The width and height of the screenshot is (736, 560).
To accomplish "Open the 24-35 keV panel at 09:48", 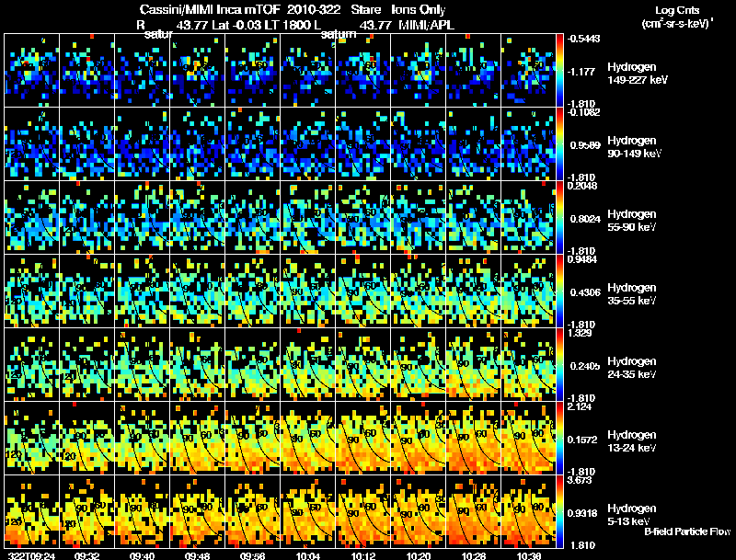I will [x=197, y=365].
